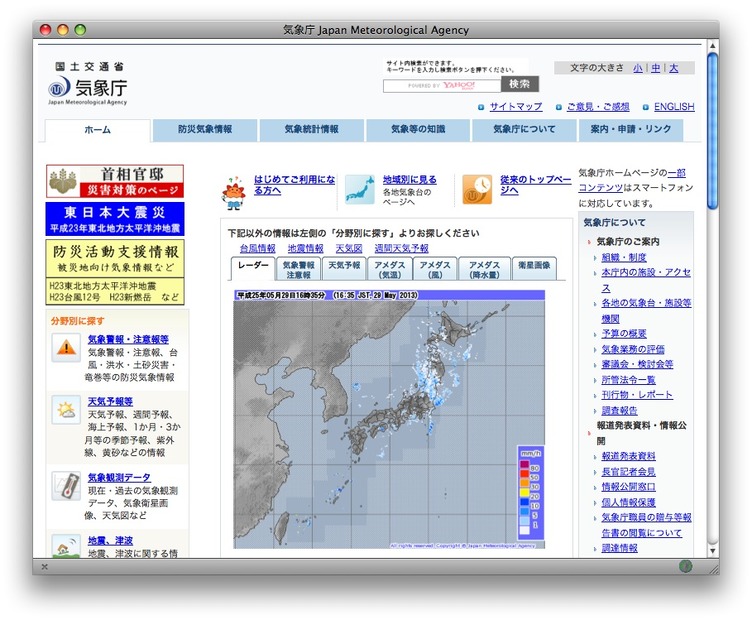Click the scrollbar down arrow

pyautogui.click(x=713, y=551)
